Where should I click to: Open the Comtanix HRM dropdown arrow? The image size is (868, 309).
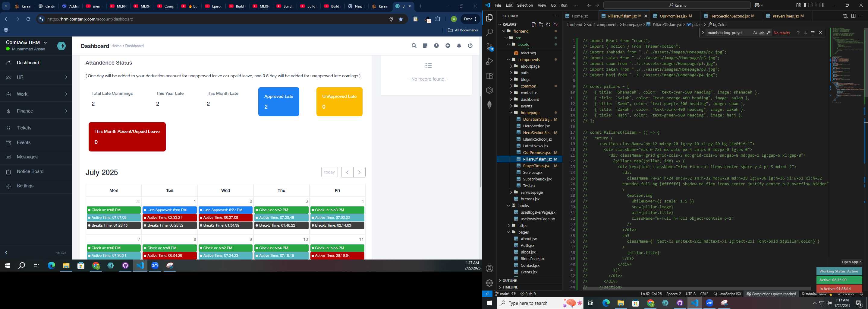point(46,43)
